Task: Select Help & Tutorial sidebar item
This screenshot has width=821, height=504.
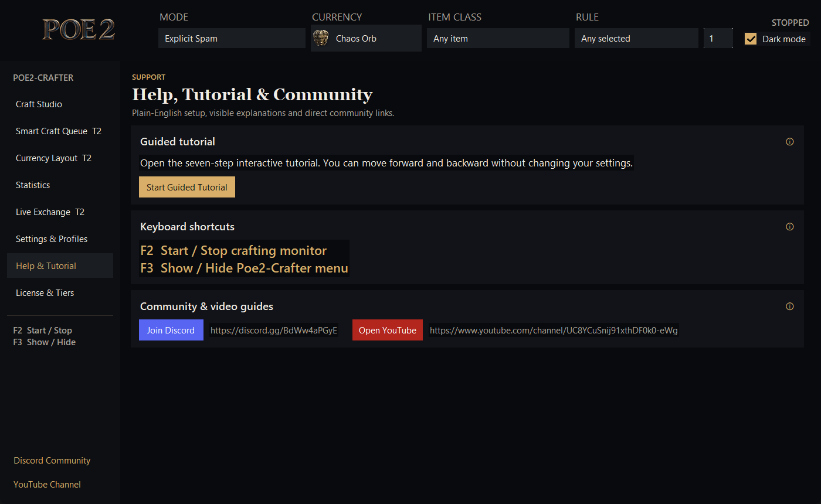Action: [60, 266]
